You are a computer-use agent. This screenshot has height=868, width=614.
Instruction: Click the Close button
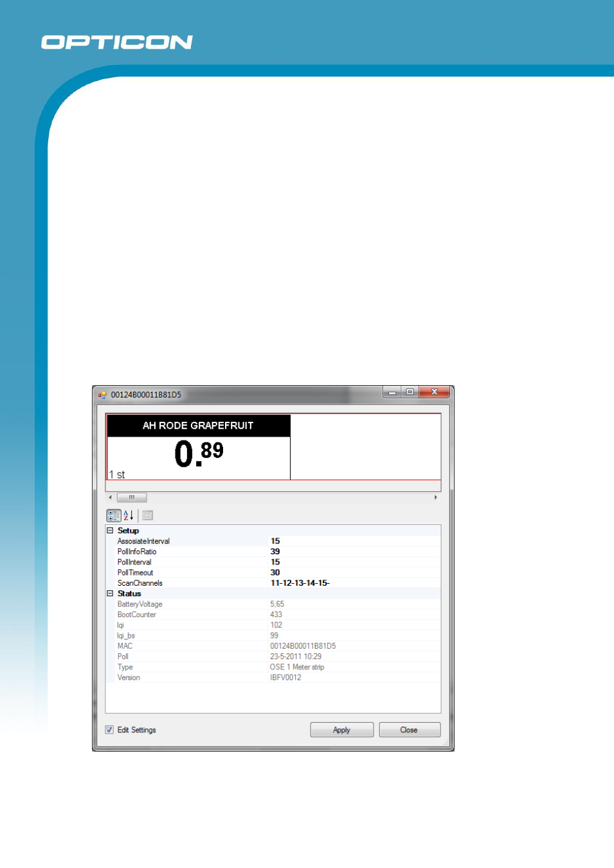410,730
